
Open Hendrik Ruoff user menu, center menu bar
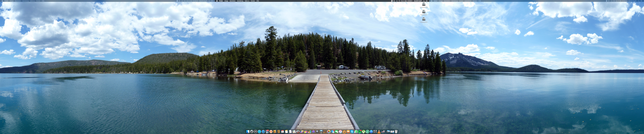click(418, 1)
